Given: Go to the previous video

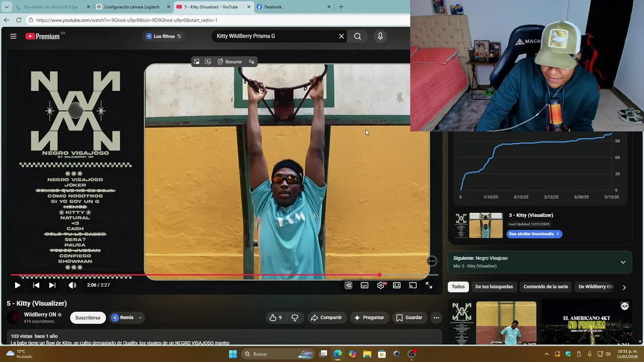Looking at the screenshot, I should coord(36,285).
